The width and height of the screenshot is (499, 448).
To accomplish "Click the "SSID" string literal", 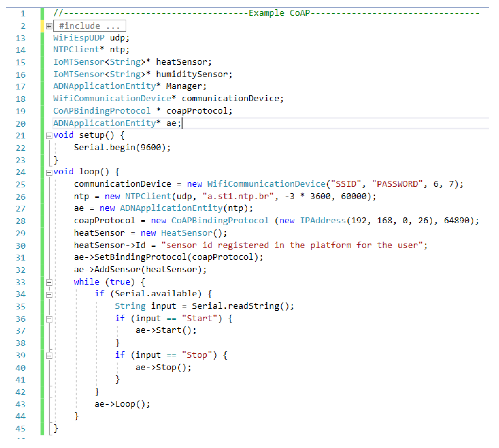I will pos(346,184).
